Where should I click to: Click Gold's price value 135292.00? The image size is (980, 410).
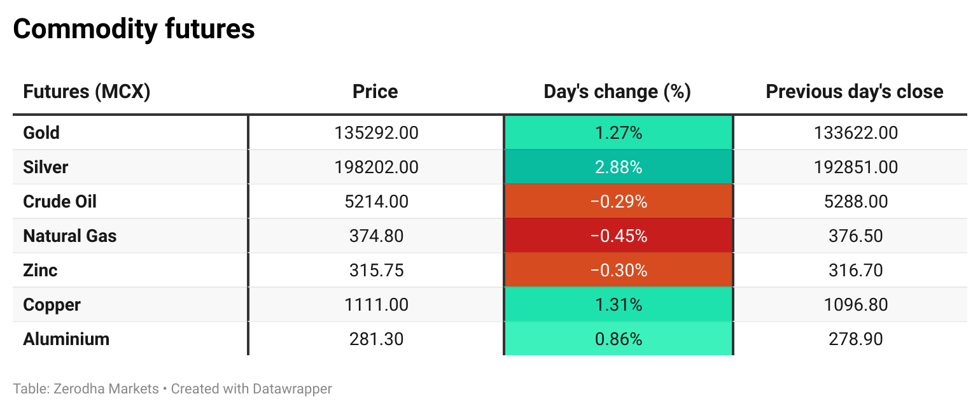[x=376, y=133]
